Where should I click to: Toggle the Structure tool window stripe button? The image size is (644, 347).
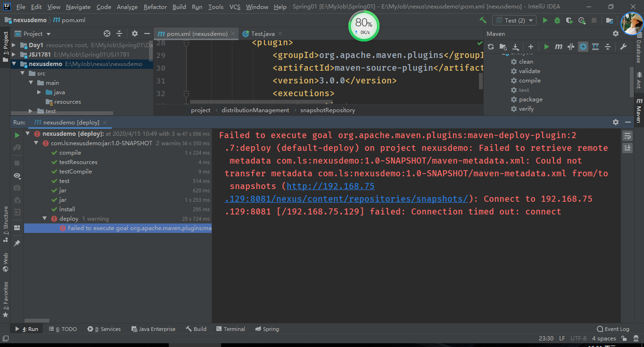point(6,224)
